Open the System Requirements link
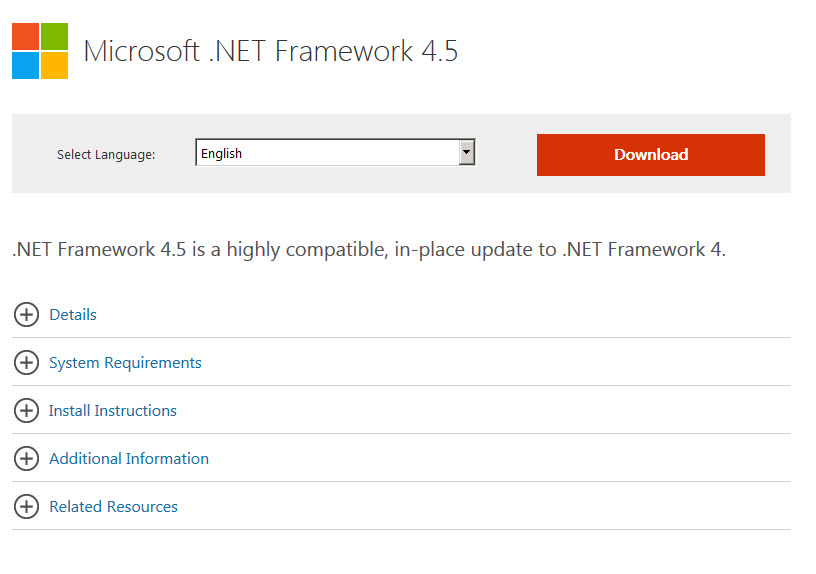 125,363
